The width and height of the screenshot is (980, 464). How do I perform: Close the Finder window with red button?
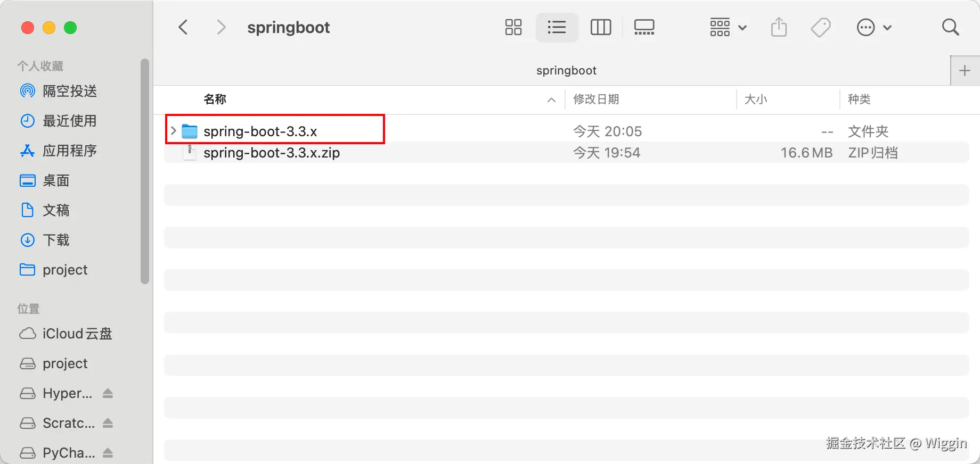[28, 28]
